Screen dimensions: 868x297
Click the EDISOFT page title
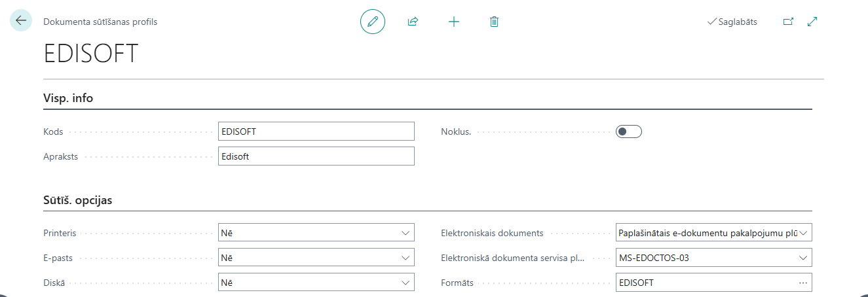91,54
